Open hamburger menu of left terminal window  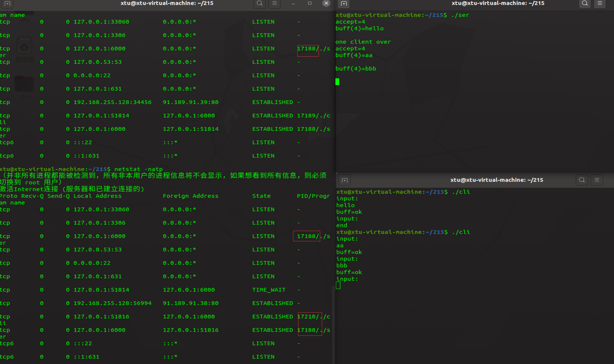pos(275,4)
